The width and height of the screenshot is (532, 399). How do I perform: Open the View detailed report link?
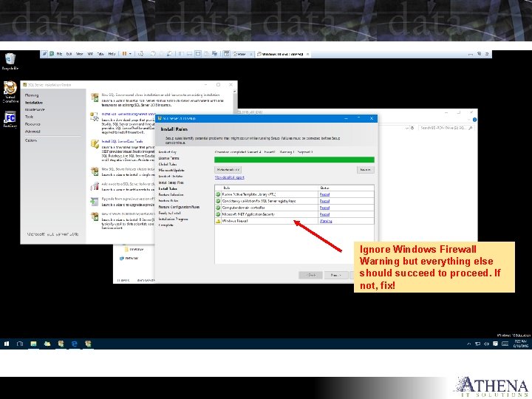pyautogui.click(x=229, y=177)
